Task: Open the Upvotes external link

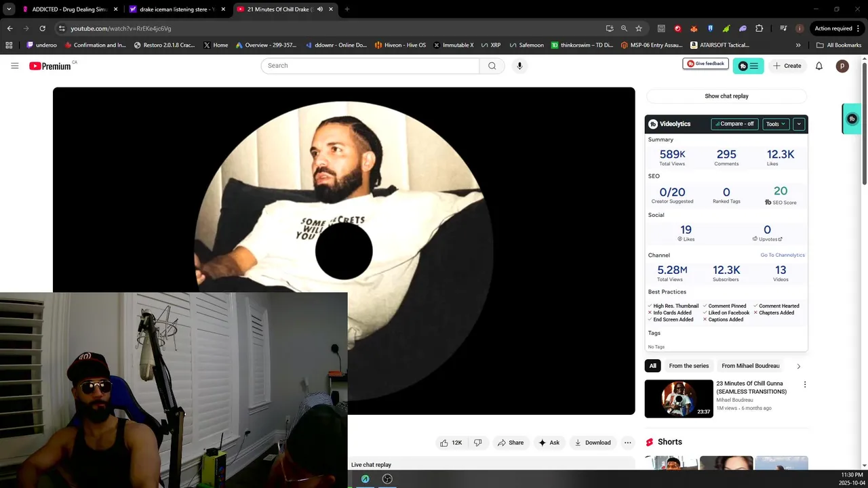Action: click(x=767, y=239)
